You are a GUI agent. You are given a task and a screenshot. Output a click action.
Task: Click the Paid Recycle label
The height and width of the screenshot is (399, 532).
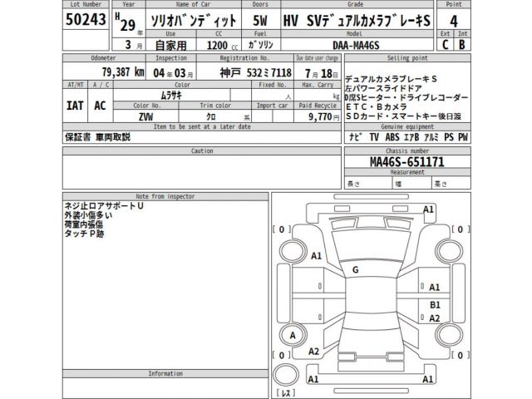click(x=318, y=106)
